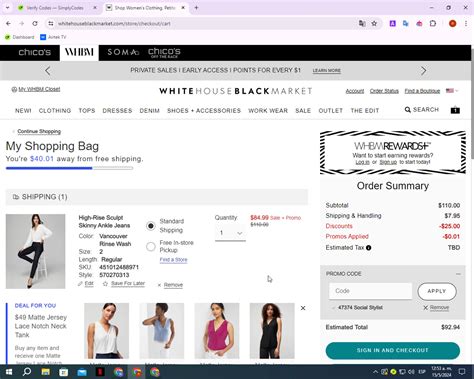Select light blue tank thumbnail
474x379 pixels.
[x=162, y=331]
